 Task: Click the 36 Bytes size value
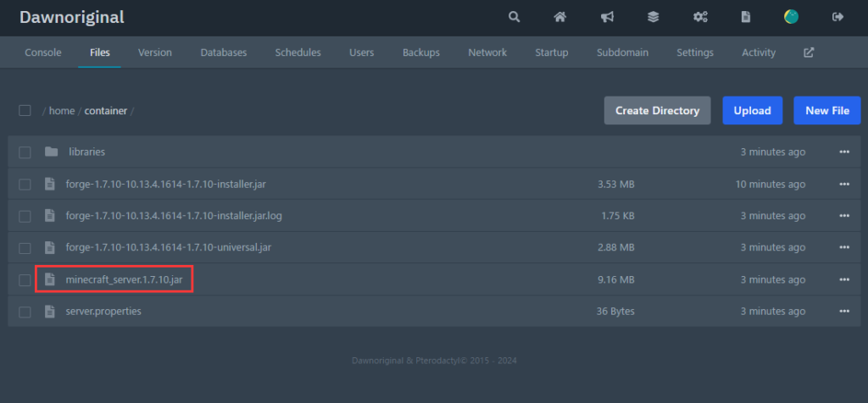click(x=615, y=312)
